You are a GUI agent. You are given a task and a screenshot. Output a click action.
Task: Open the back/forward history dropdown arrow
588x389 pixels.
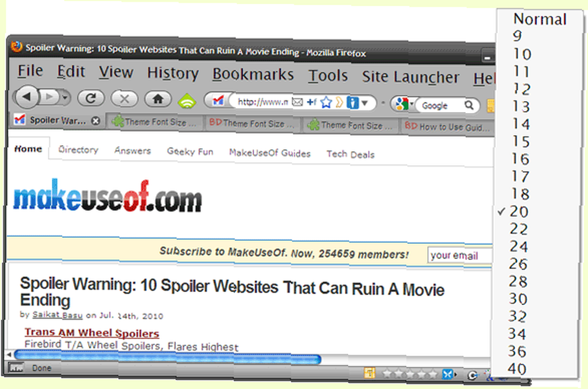65,98
